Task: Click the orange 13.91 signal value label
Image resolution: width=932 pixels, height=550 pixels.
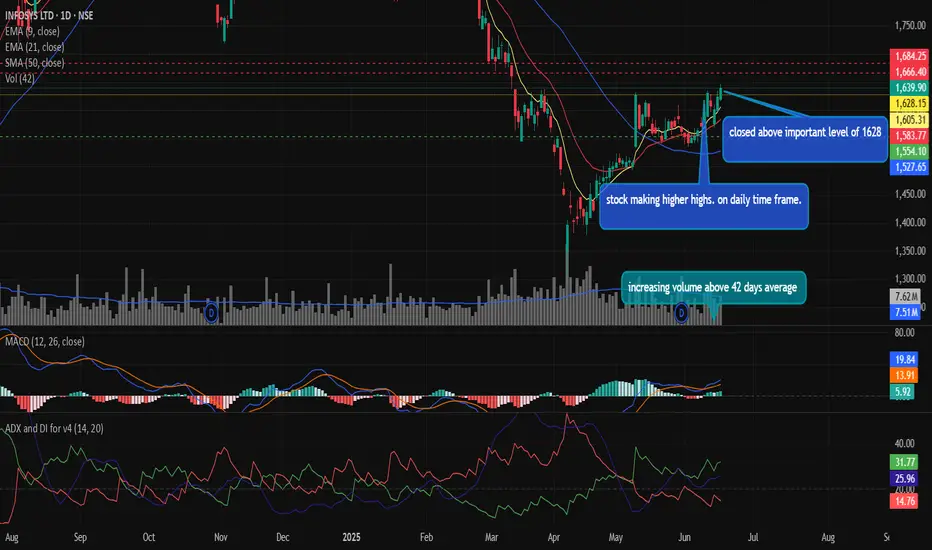Action: point(903,375)
